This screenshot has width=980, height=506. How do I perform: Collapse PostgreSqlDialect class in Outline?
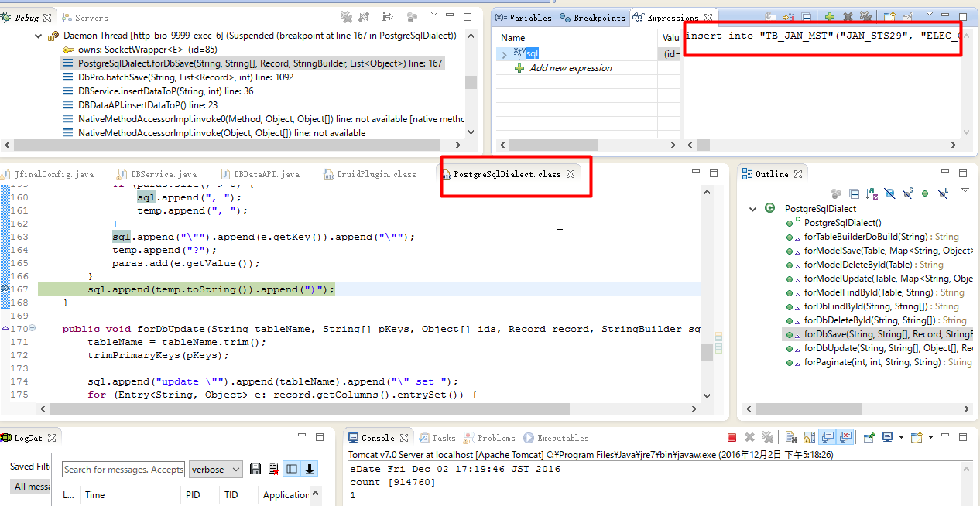pyautogui.click(x=752, y=208)
